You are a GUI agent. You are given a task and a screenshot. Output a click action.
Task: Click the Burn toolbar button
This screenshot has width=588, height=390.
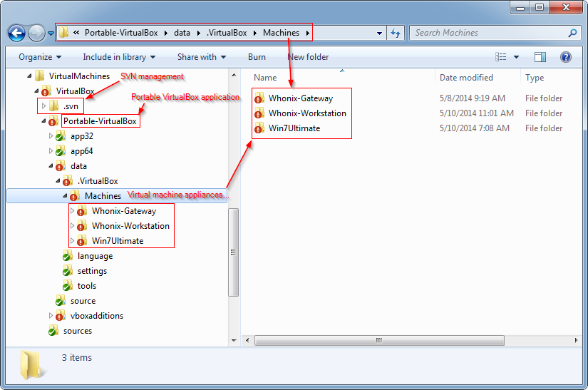257,57
